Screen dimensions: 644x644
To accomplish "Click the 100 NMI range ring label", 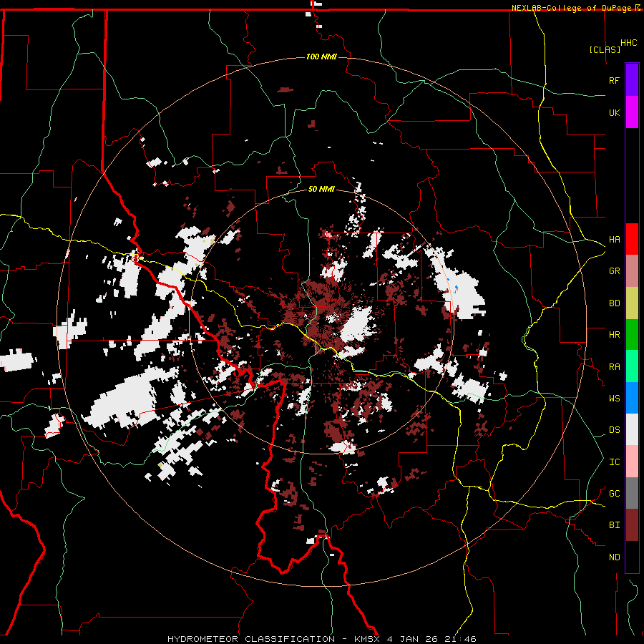I will pos(321,57).
